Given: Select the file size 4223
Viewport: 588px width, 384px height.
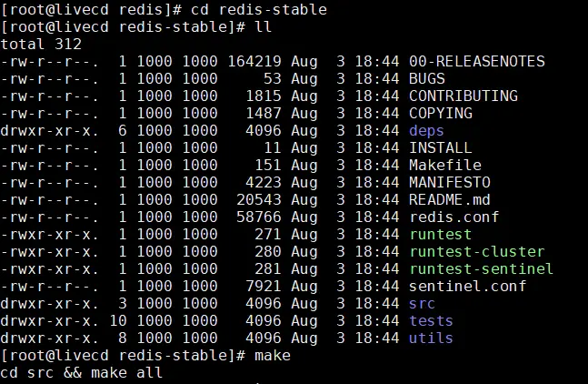Looking at the screenshot, I should coord(264,182).
